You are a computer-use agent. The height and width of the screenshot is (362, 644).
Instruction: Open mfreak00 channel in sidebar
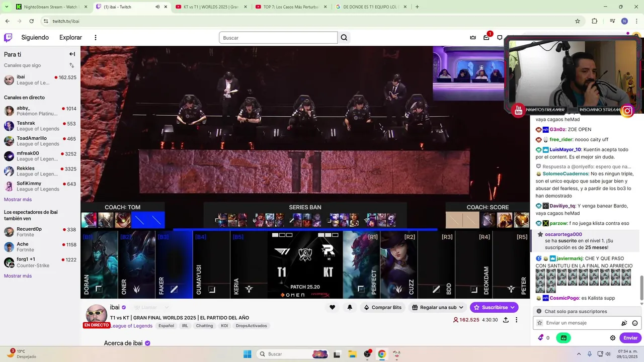click(x=40, y=156)
